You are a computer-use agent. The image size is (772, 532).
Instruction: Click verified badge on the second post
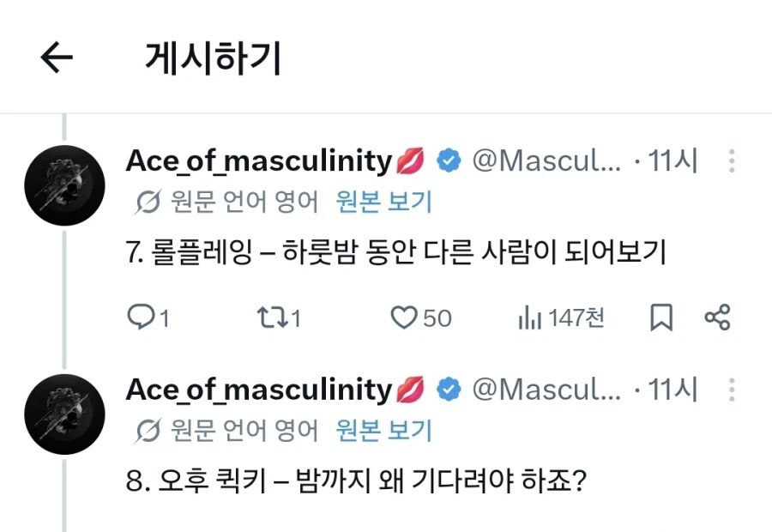pyautogui.click(x=449, y=390)
